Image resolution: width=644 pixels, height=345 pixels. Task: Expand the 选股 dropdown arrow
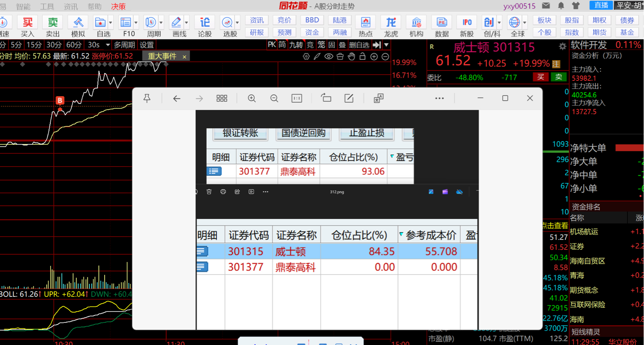pos(238,22)
